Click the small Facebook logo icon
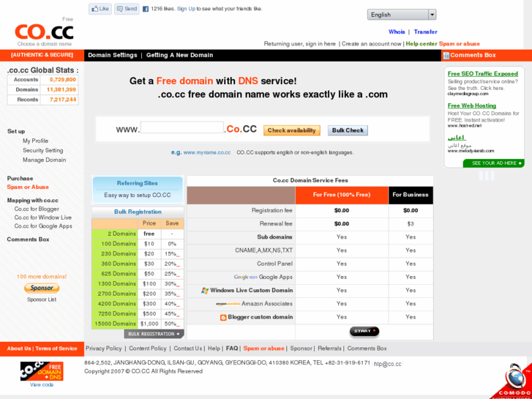Viewport: 532px width, 399px height. point(145,10)
